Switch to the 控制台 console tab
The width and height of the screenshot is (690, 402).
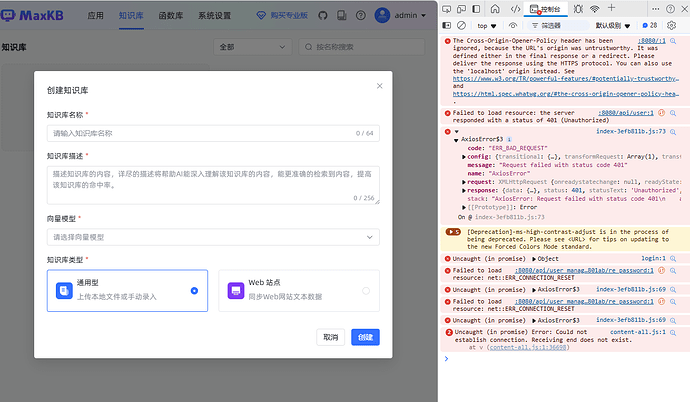546,9
